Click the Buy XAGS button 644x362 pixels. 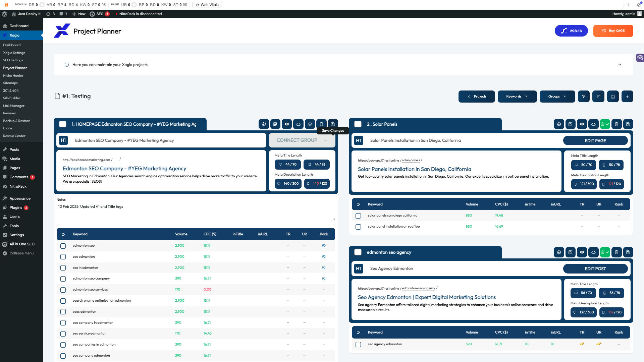click(x=613, y=31)
